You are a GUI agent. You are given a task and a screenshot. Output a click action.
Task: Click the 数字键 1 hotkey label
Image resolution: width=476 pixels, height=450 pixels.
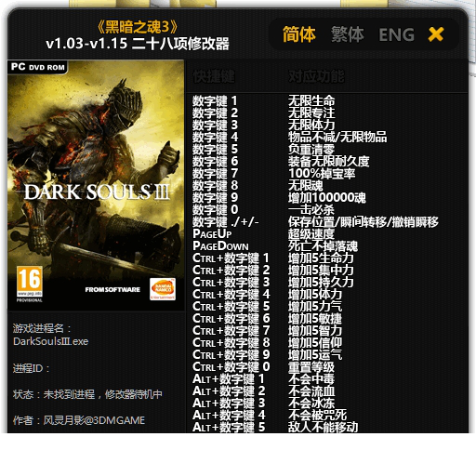(215, 100)
